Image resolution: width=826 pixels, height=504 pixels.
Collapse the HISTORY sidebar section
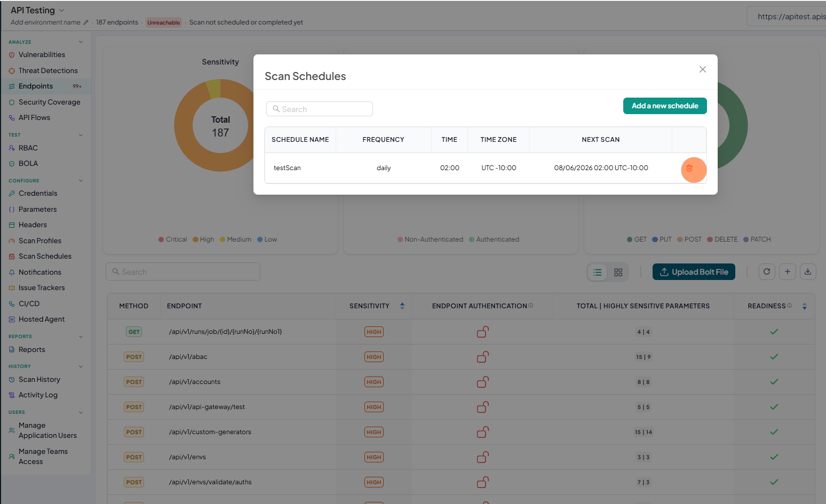click(x=81, y=366)
